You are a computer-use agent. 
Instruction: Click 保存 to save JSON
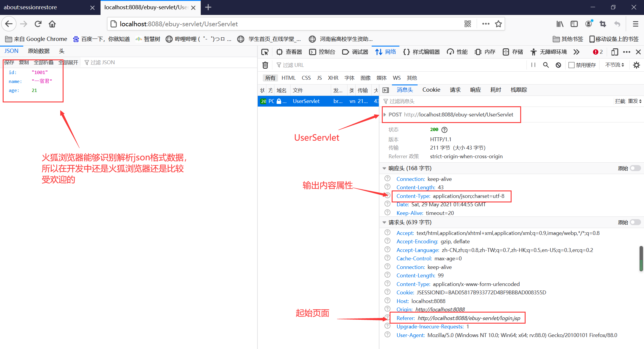point(9,62)
